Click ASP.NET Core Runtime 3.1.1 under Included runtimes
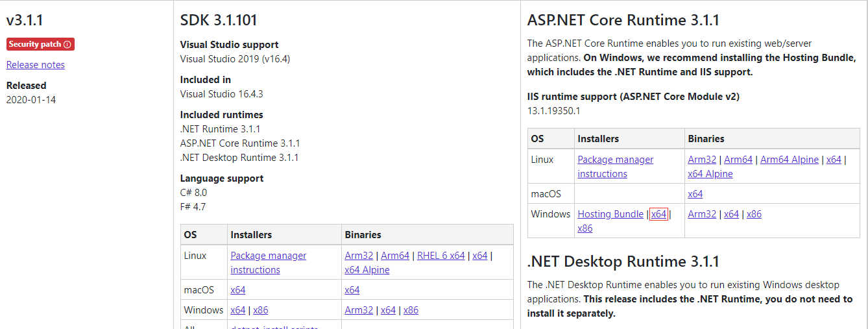The image size is (868, 329). [x=240, y=143]
